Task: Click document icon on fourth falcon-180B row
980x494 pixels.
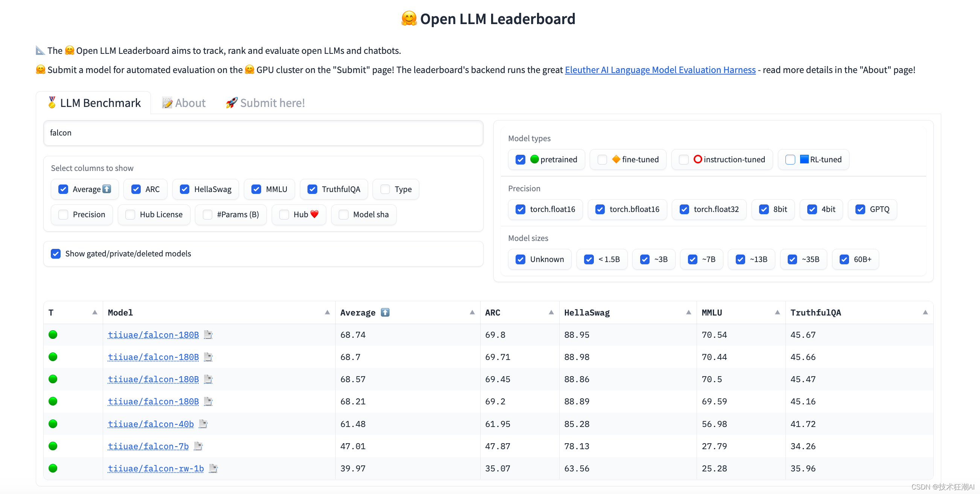Action: (x=208, y=401)
